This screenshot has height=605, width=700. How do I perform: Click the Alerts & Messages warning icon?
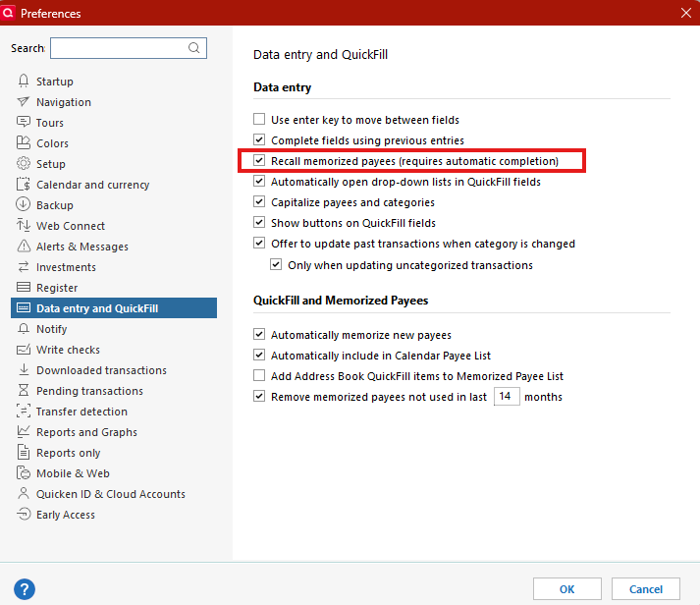(x=24, y=246)
